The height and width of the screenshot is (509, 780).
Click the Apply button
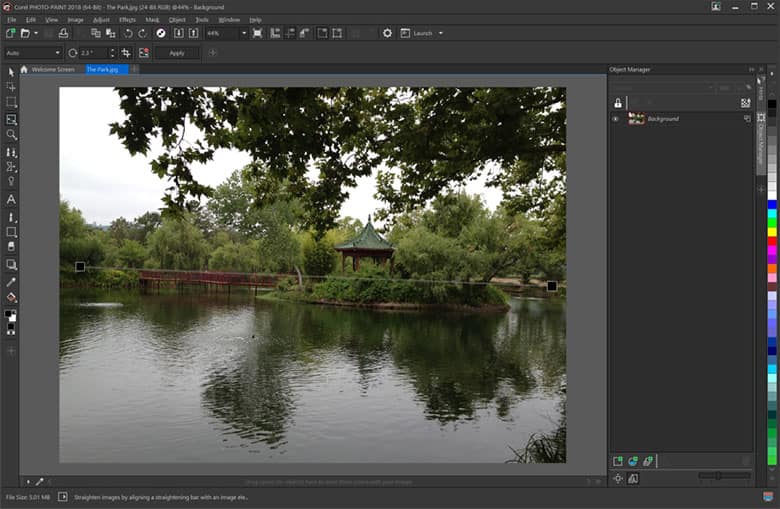coord(177,53)
